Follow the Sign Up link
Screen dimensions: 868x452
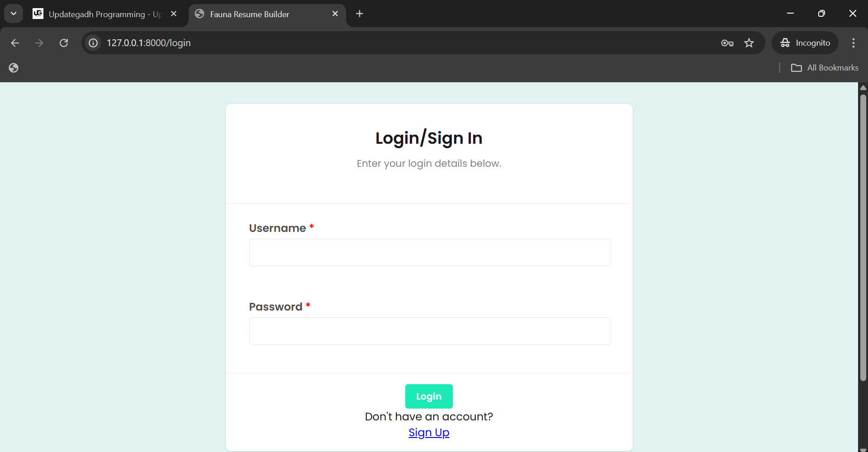tap(429, 433)
